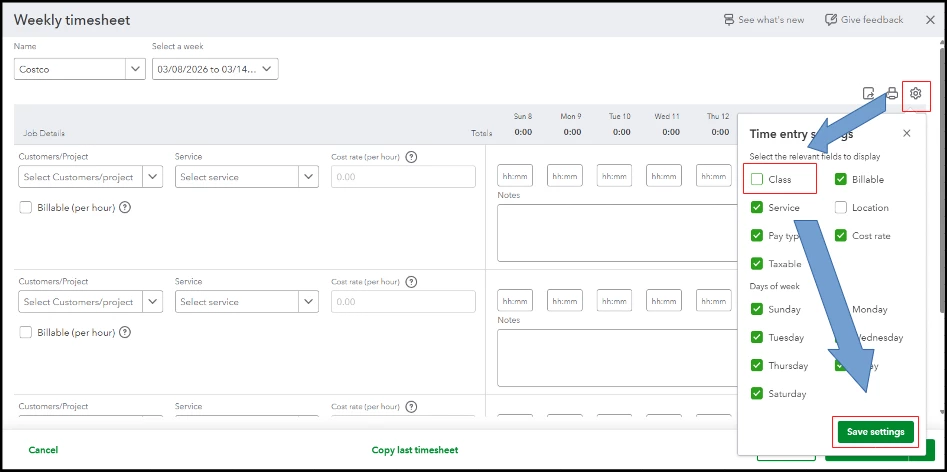Click the export timesheet icon

tap(868, 94)
